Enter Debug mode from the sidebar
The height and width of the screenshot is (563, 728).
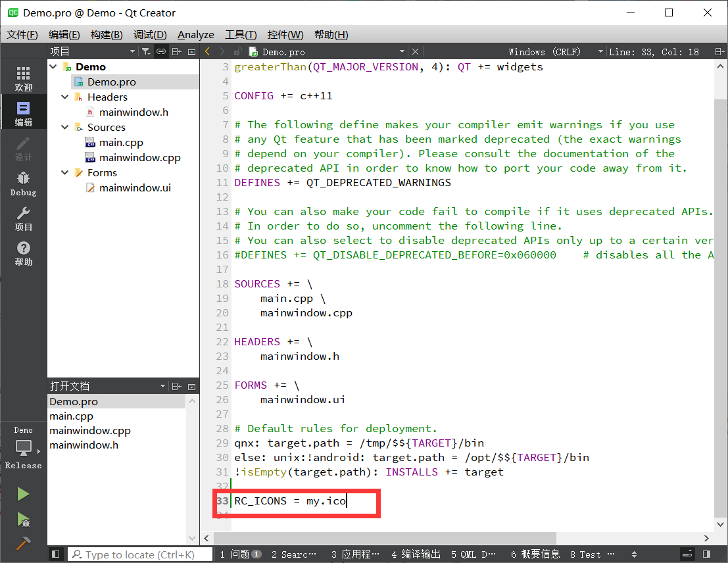(x=23, y=183)
